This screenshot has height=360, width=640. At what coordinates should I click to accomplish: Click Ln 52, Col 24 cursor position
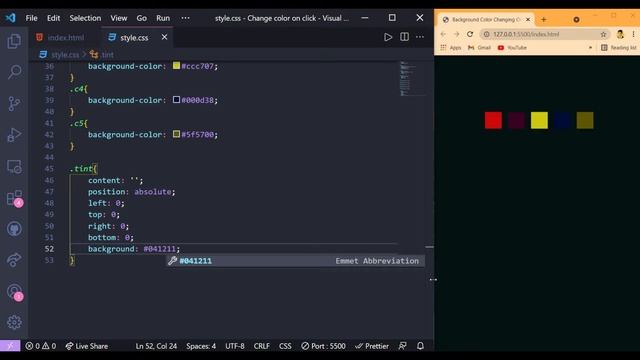coord(156,346)
